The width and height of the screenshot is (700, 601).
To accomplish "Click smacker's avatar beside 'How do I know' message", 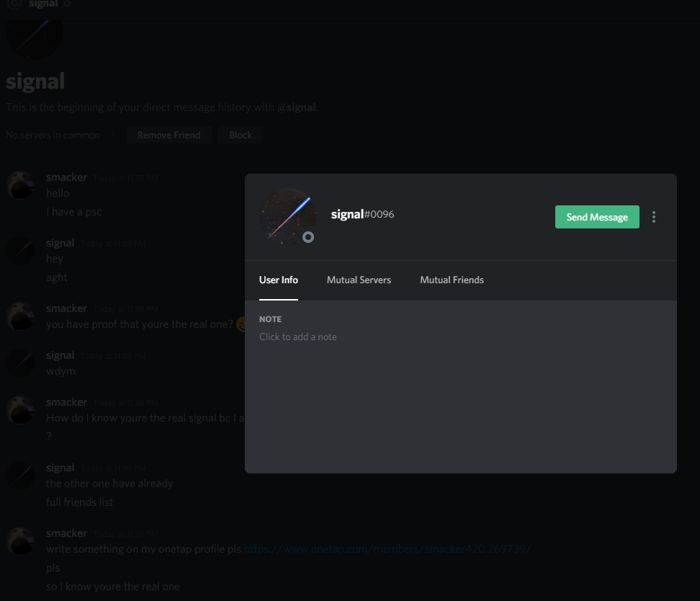I will click(x=20, y=409).
